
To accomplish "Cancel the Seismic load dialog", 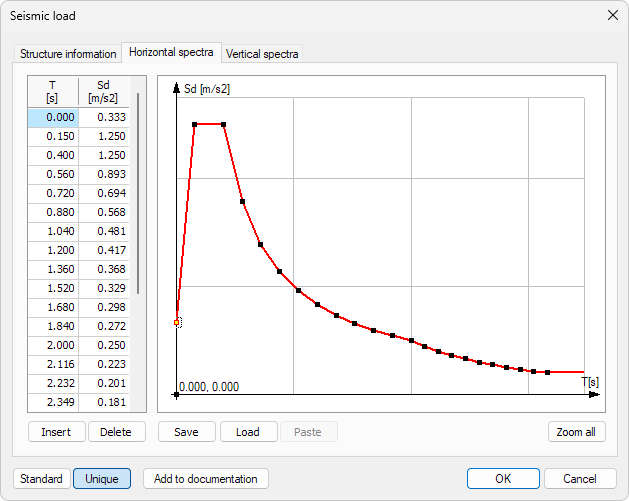I will (x=580, y=479).
